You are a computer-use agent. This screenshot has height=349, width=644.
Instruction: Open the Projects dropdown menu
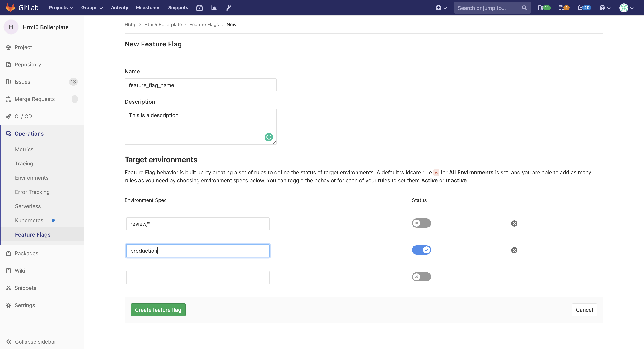pyautogui.click(x=60, y=8)
